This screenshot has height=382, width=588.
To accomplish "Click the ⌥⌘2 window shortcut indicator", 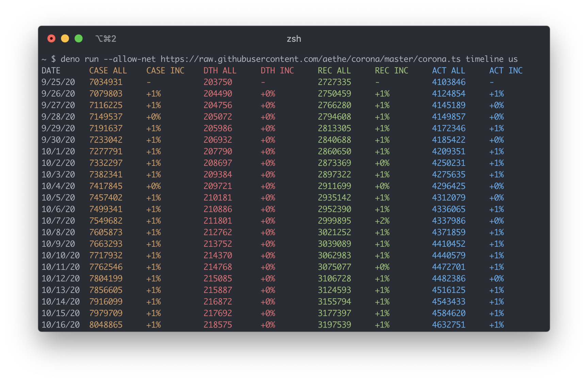I will [106, 39].
